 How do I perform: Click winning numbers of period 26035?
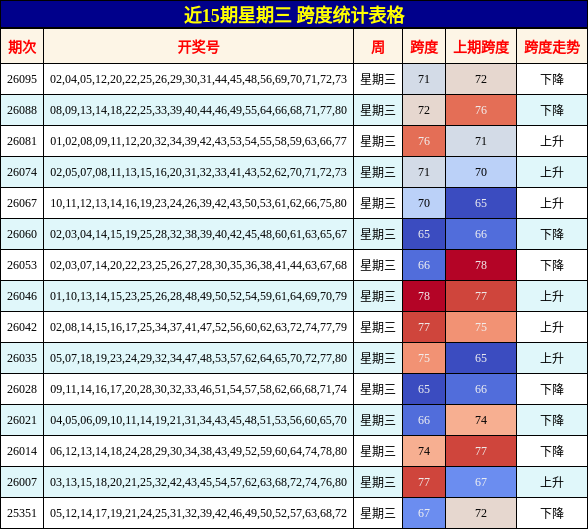tap(198, 358)
